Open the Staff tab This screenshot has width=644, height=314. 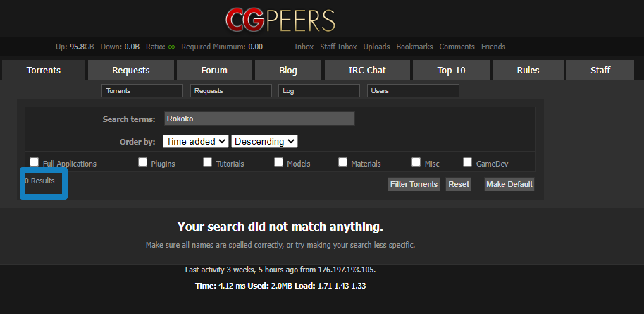point(600,70)
